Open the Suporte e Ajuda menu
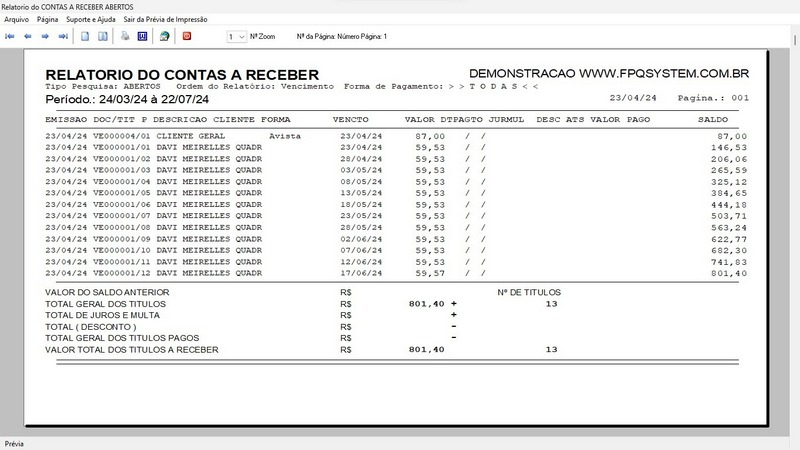 click(x=91, y=19)
